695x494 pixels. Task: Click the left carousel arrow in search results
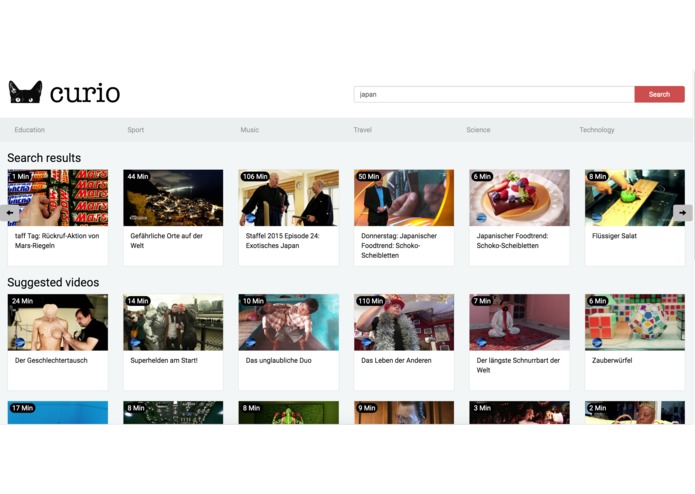tap(9, 213)
